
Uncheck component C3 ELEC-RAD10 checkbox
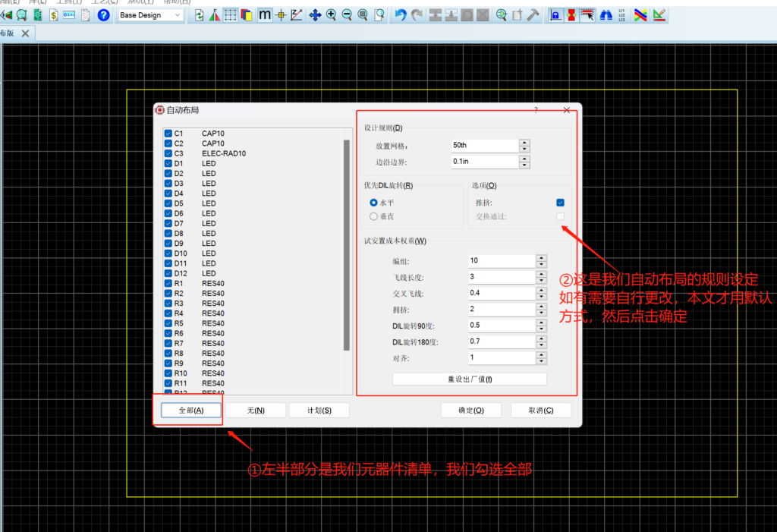pyautogui.click(x=168, y=153)
